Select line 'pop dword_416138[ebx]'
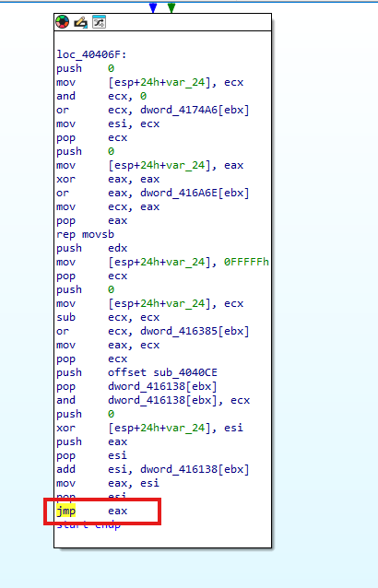378x588 pixels. click(136, 387)
